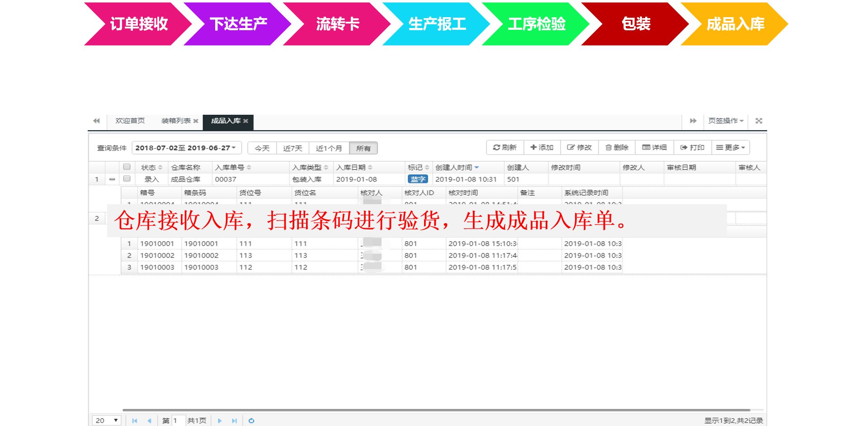868x426 pixels.
Task: Click the page number input field
Action: [x=178, y=421]
